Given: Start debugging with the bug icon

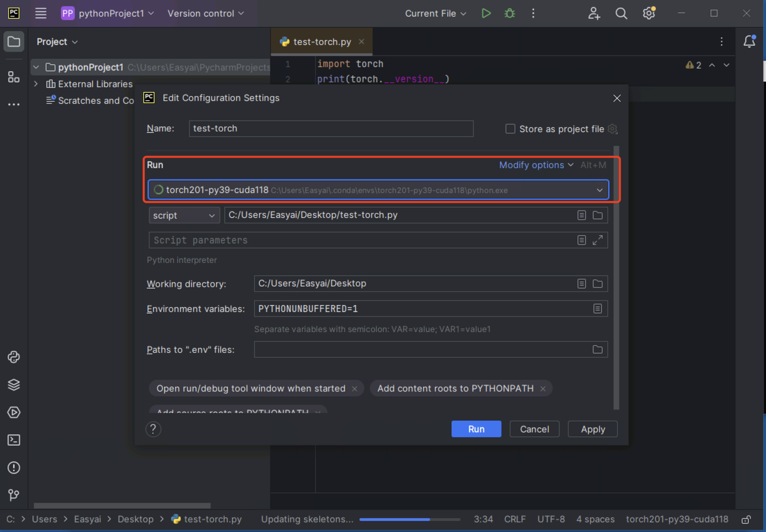Looking at the screenshot, I should [510, 13].
